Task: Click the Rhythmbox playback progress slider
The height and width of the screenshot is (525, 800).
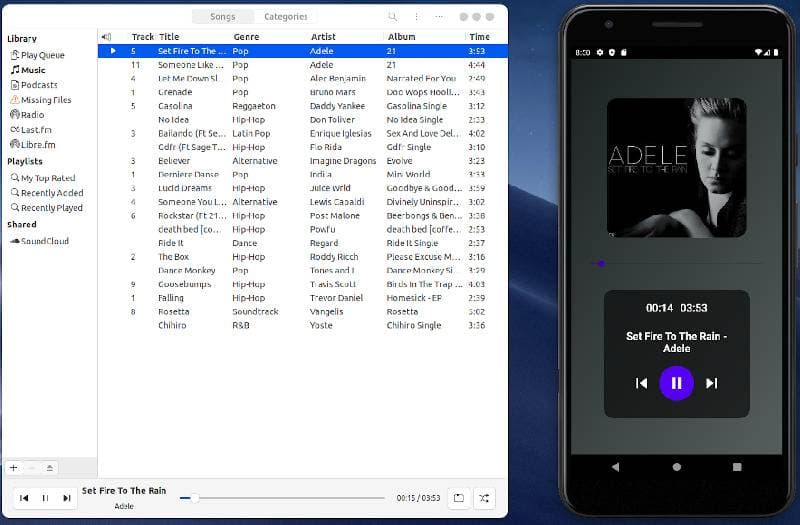Action: (282, 498)
